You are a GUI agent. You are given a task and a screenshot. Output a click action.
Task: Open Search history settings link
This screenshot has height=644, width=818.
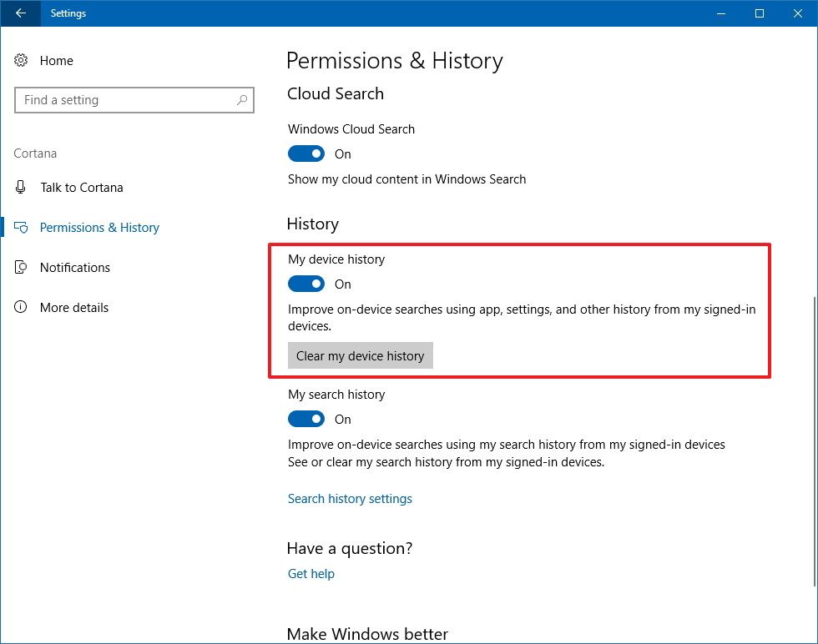coord(350,498)
